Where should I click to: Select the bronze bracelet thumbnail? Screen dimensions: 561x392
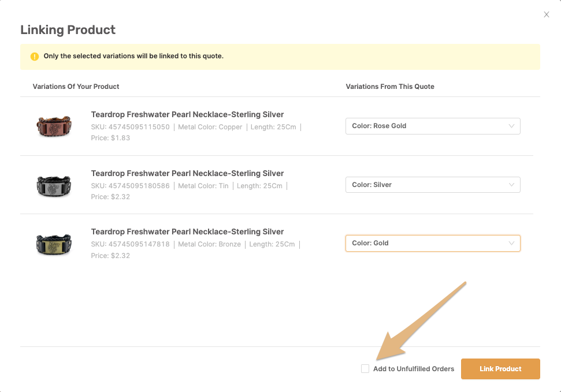coord(54,244)
